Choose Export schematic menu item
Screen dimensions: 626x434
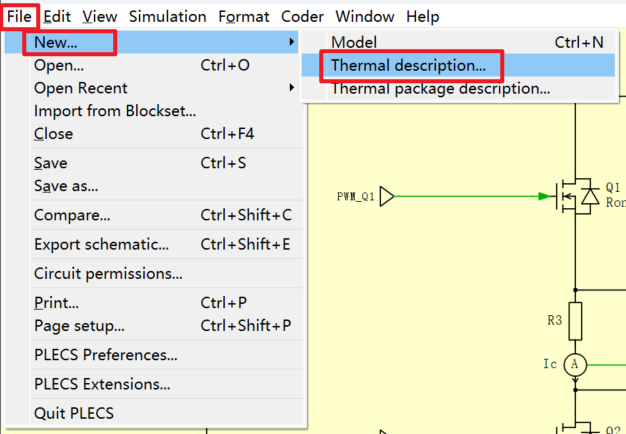(101, 244)
